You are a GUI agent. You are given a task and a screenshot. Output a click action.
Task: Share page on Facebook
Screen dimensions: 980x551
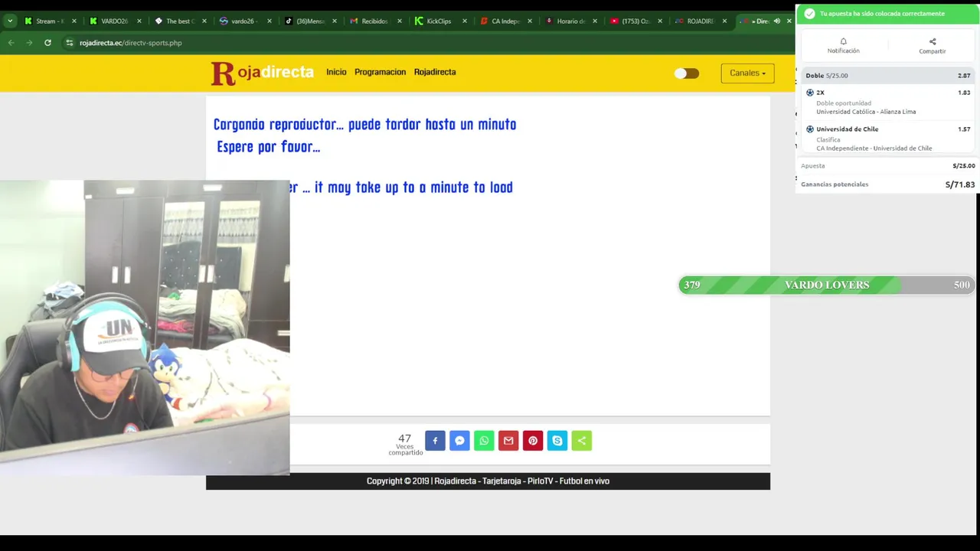pyautogui.click(x=435, y=441)
